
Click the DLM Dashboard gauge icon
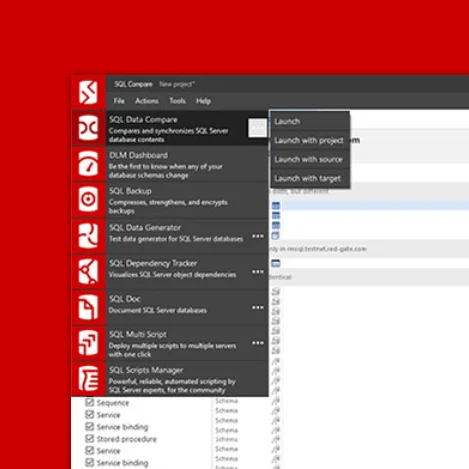point(88,164)
